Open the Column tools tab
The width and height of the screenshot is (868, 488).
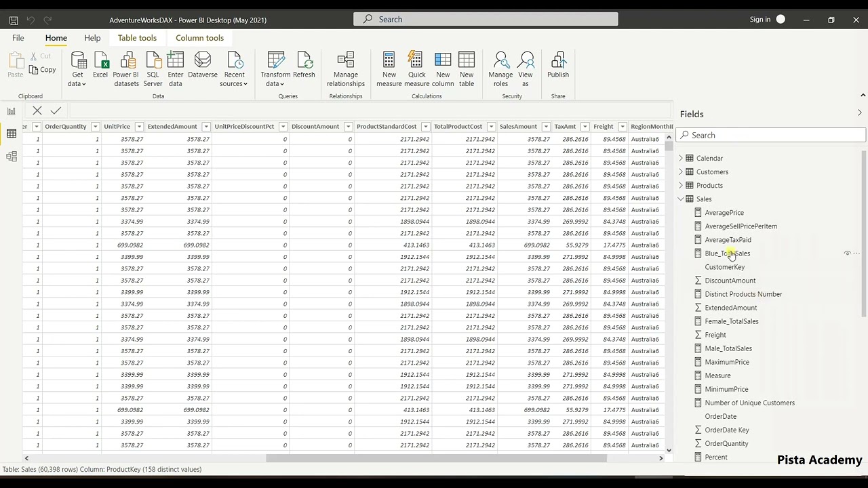click(199, 38)
